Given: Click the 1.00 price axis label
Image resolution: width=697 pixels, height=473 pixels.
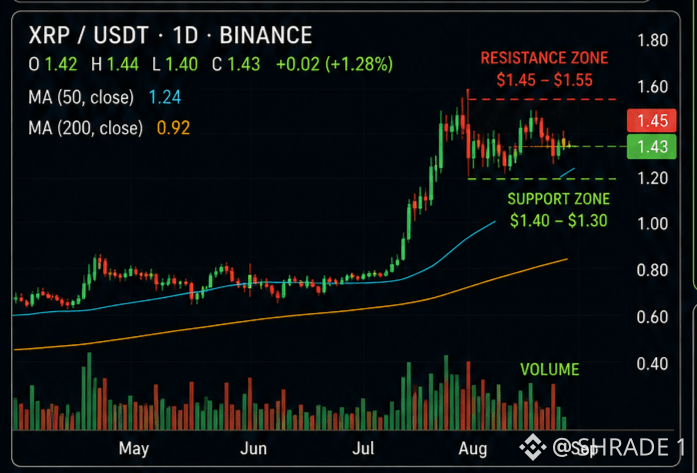Looking at the screenshot, I should point(653,224).
